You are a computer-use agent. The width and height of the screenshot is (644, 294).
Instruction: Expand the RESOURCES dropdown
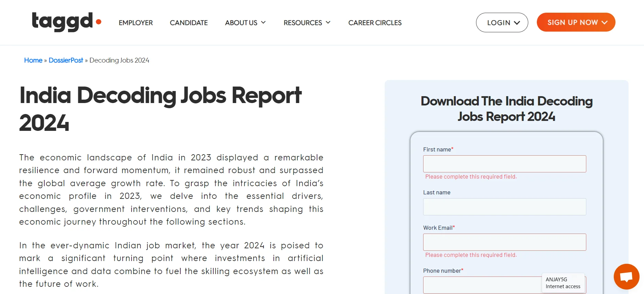pyautogui.click(x=307, y=23)
